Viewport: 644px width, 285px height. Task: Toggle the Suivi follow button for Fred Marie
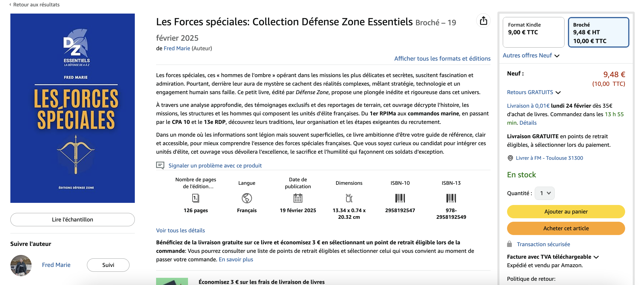click(108, 265)
